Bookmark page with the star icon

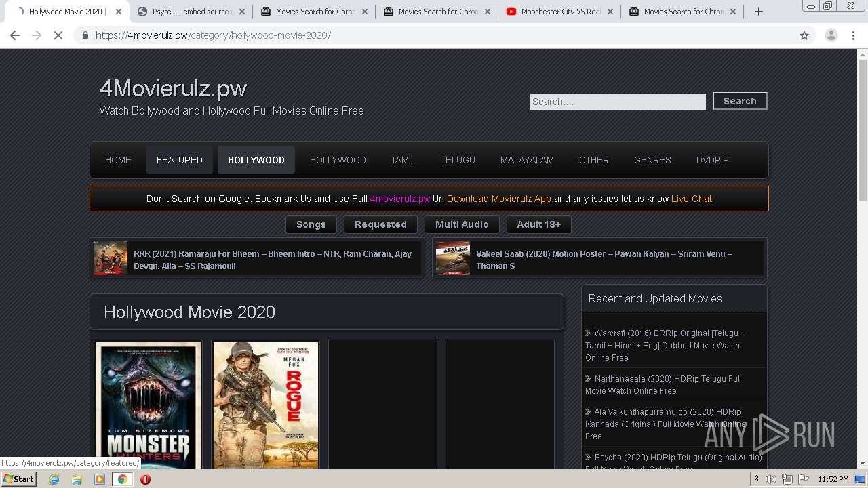pyautogui.click(x=804, y=35)
